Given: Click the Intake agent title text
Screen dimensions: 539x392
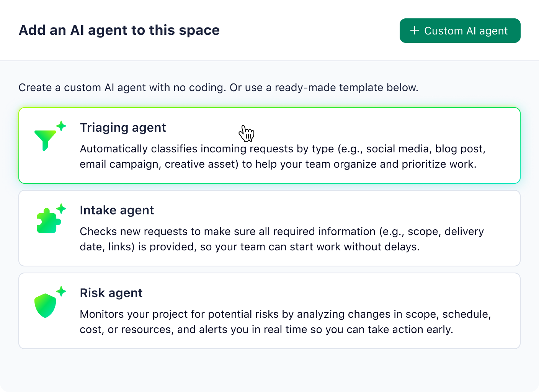Looking at the screenshot, I should coord(117,210).
